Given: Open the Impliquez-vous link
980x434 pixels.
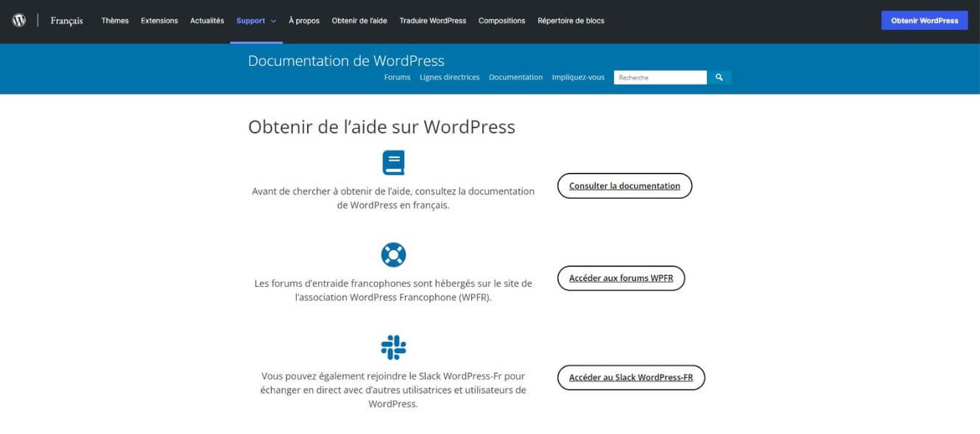Looking at the screenshot, I should point(578,77).
